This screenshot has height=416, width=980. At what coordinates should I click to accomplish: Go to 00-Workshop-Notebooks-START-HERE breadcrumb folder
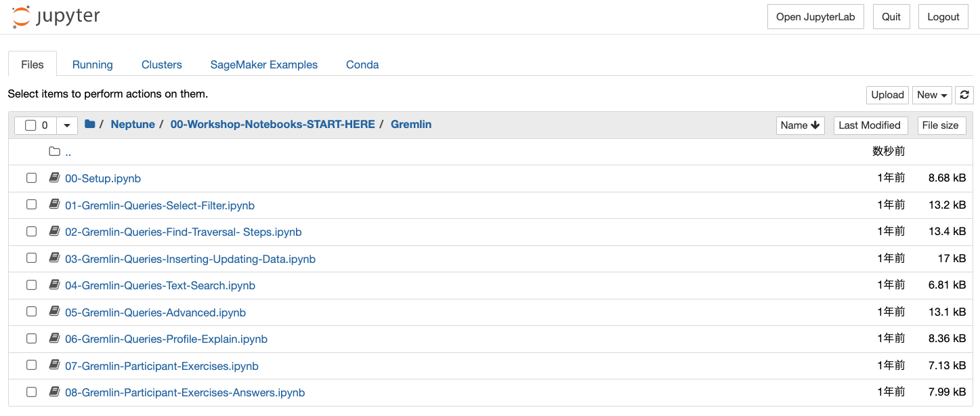pos(273,125)
